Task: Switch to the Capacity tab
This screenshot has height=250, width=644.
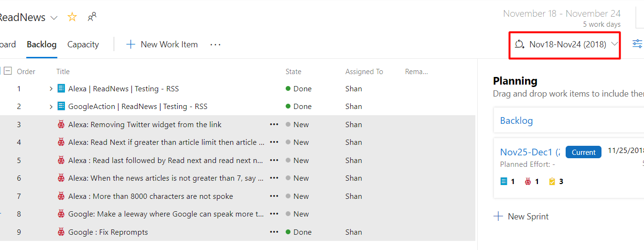Action: [83, 44]
